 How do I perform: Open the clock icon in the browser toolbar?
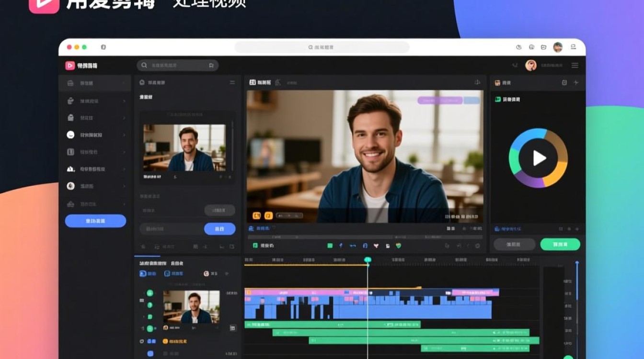tap(519, 47)
